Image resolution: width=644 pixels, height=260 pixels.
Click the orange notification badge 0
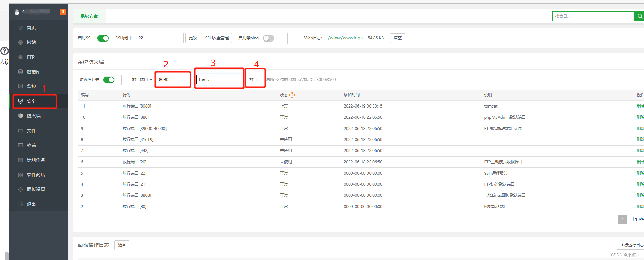[63, 12]
